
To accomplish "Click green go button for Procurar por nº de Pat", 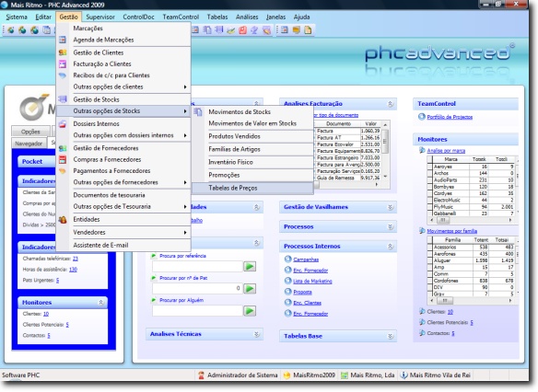I will [x=250, y=289].
